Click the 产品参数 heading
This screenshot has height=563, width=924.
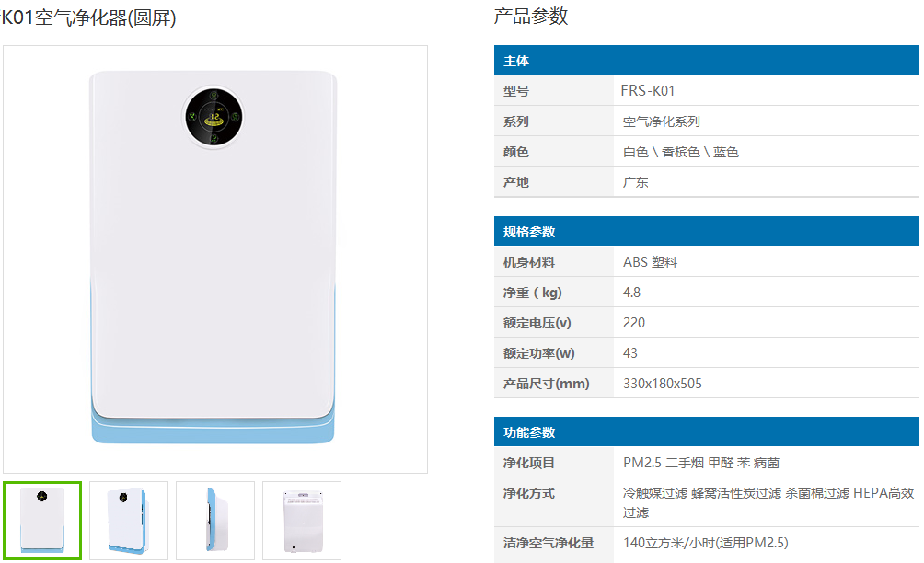[x=531, y=16]
